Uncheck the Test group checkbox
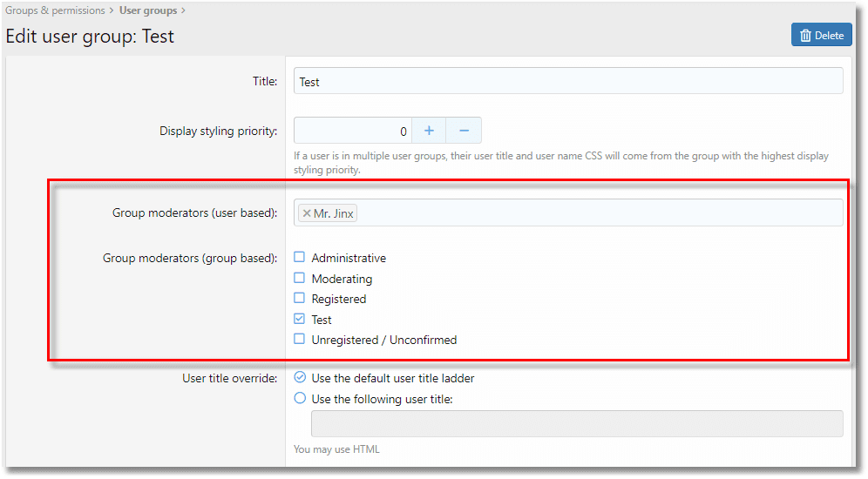868x479 pixels. point(300,320)
